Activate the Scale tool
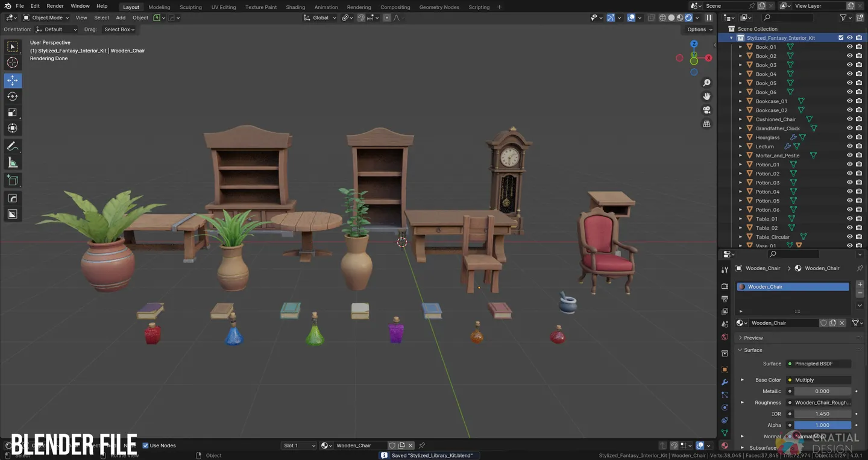The height and width of the screenshot is (460, 868). coord(13,112)
